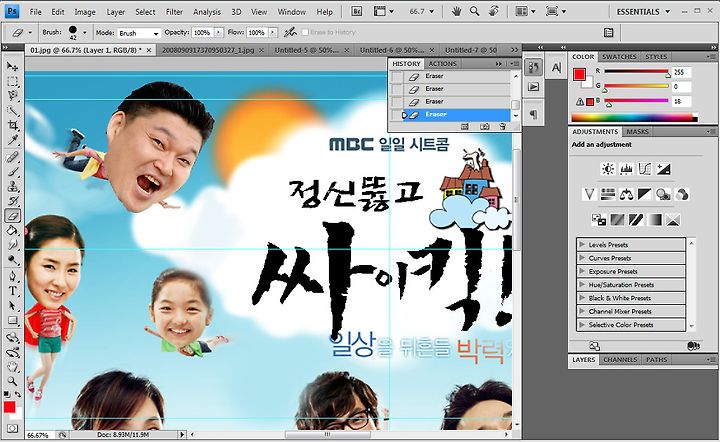This screenshot has height=442, width=720.
Task: Switch to the ACTIONS tab
Action: [442, 64]
